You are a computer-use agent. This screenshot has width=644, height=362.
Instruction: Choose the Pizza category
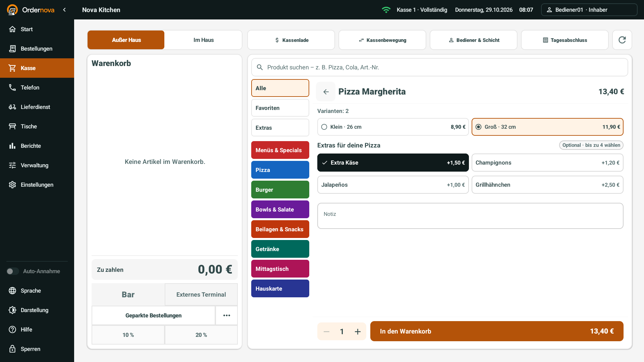(280, 170)
